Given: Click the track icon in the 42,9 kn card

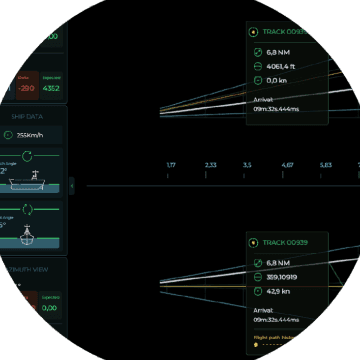Looking at the screenshot, I should coord(254,243).
